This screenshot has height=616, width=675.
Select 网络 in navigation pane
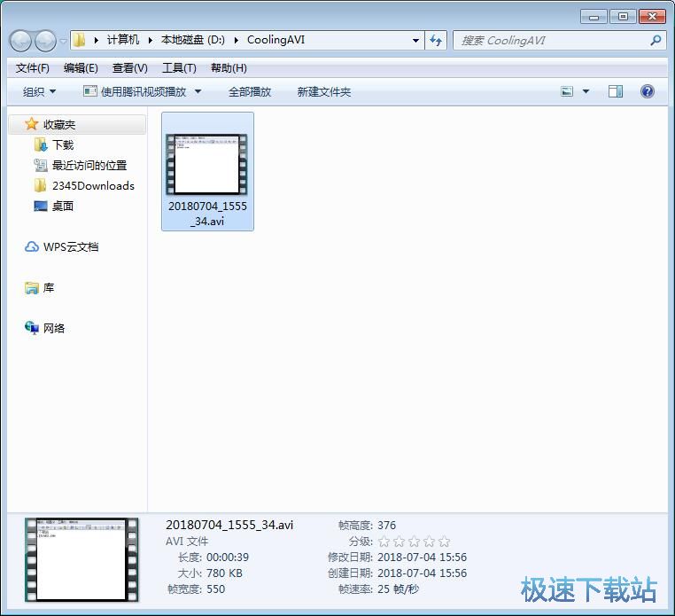[x=54, y=328]
